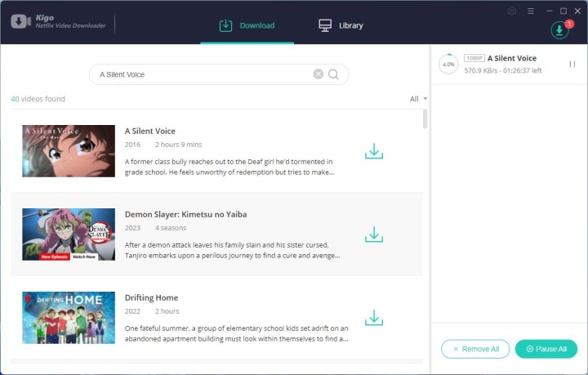
Task: Click the 4.0% circular progress indicator
Action: click(x=448, y=64)
